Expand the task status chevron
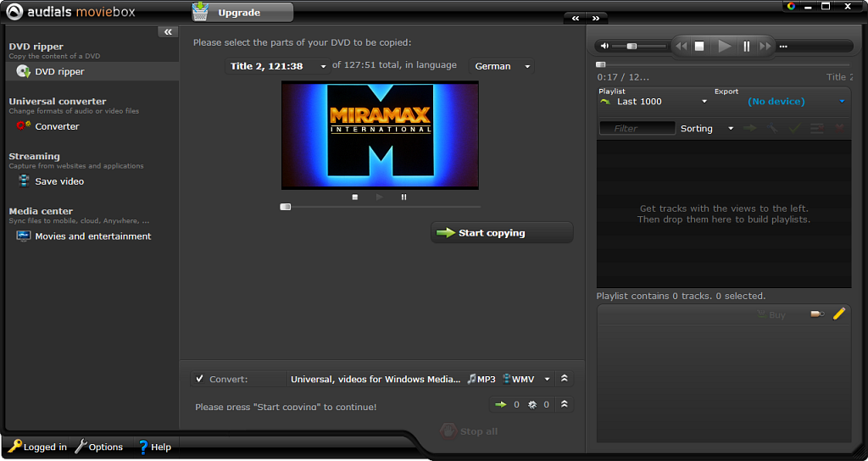 (564, 404)
